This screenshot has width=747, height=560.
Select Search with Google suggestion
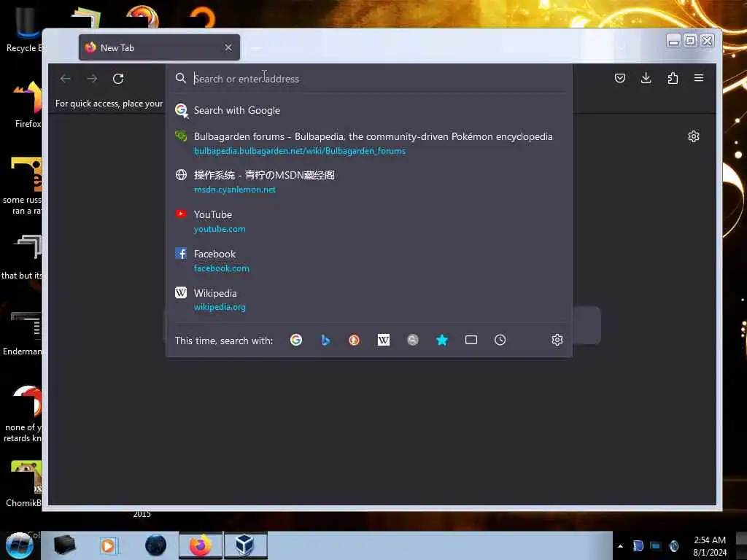pos(368,111)
